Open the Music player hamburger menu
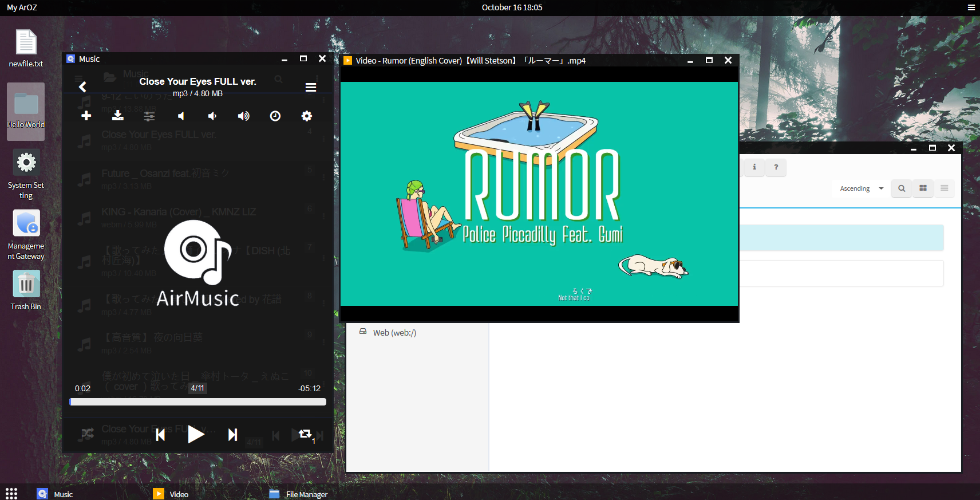 (311, 87)
